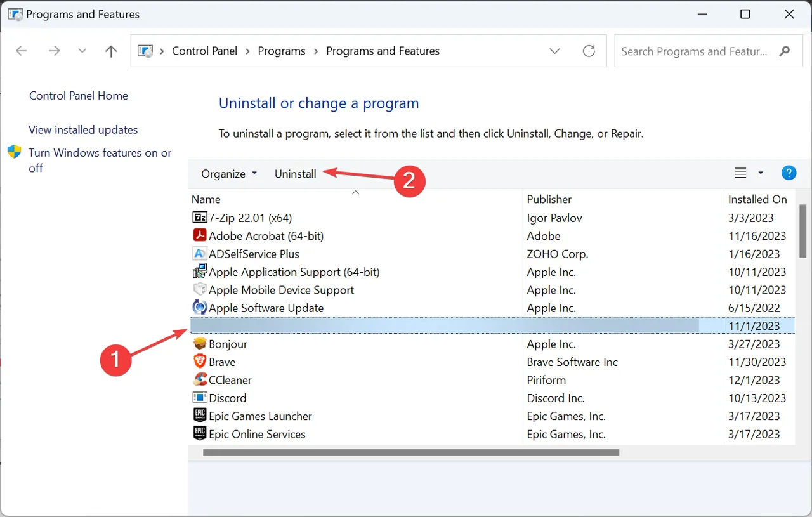Image resolution: width=812 pixels, height=517 pixels.
Task: Click the vertical scrollbar thumb
Action: tap(803, 230)
